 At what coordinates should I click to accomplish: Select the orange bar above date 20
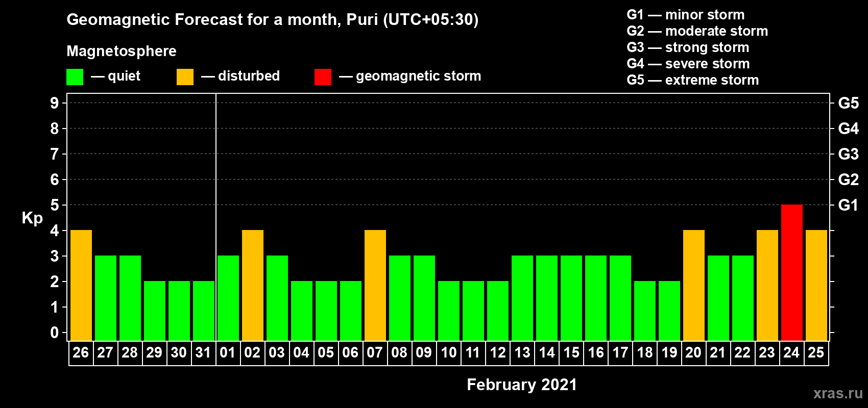694,285
